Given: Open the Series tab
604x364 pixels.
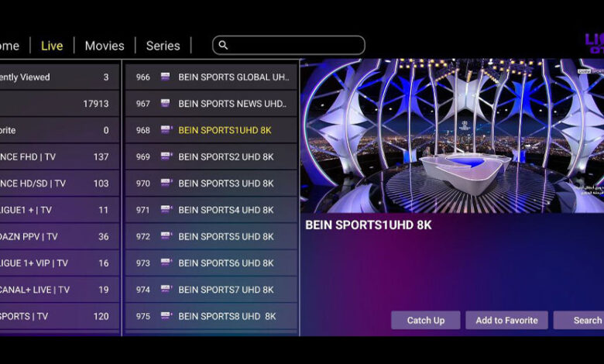Looking at the screenshot, I should pyautogui.click(x=163, y=46).
